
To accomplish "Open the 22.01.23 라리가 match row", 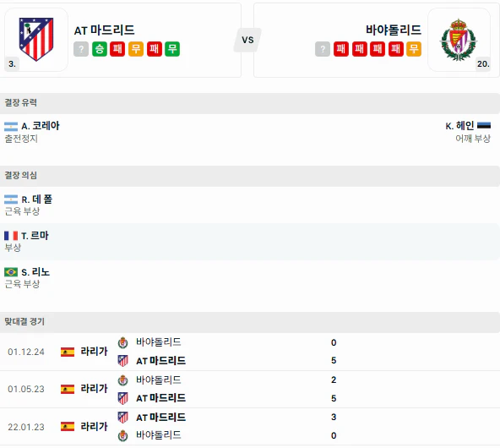I will tap(250, 426).
